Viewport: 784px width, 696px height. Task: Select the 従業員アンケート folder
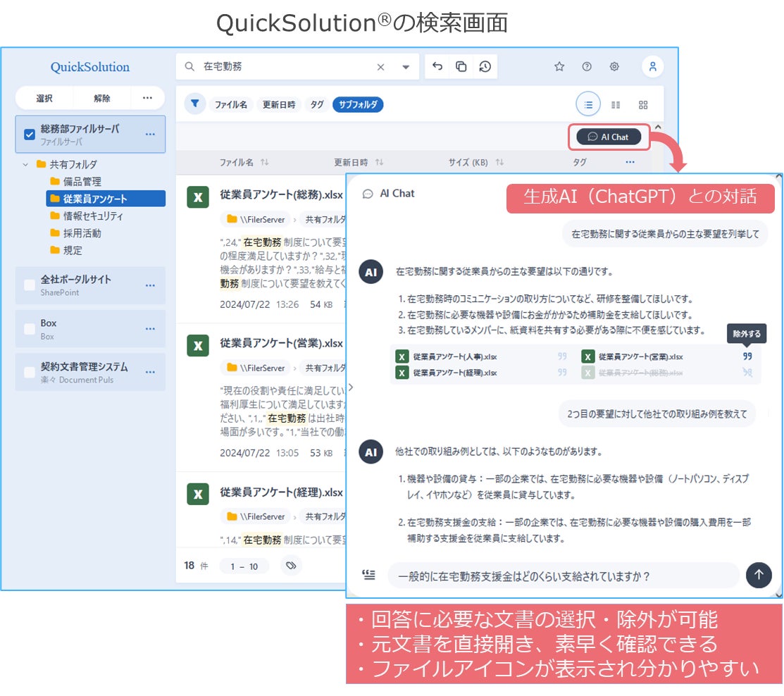tap(106, 199)
